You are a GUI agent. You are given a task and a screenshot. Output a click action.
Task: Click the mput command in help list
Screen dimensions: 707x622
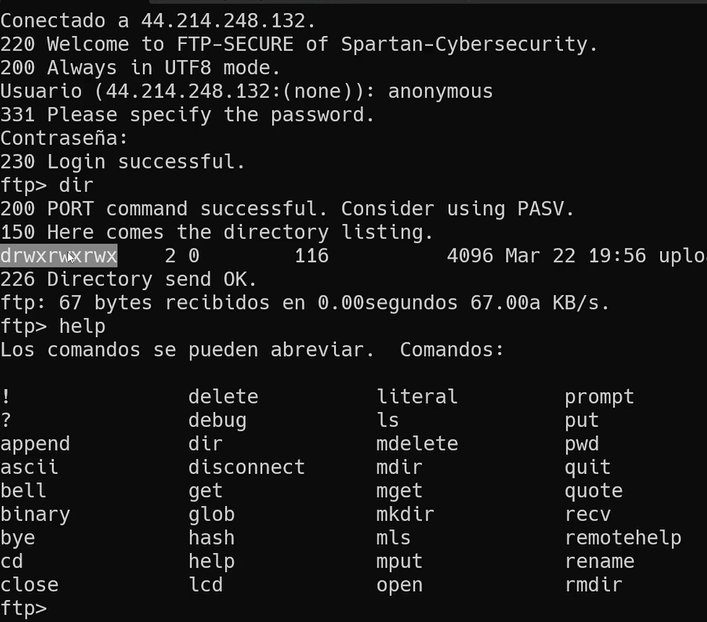point(399,561)
